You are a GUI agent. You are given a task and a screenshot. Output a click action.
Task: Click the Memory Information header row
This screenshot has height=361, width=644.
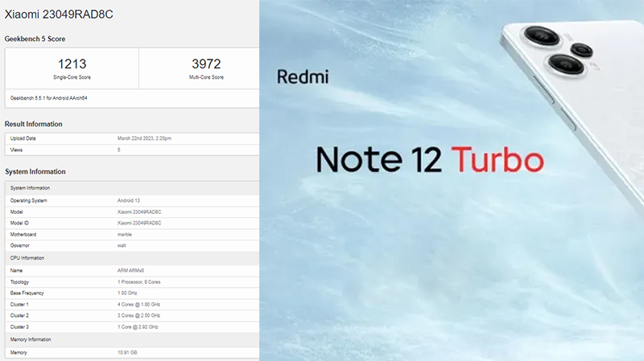[132, 339]
